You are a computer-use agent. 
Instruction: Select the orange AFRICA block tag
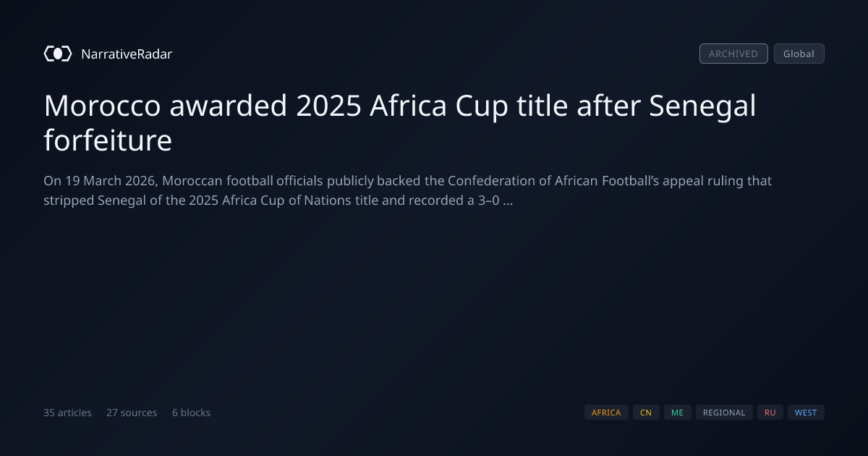pyautogui.click(x=606, y=413)
